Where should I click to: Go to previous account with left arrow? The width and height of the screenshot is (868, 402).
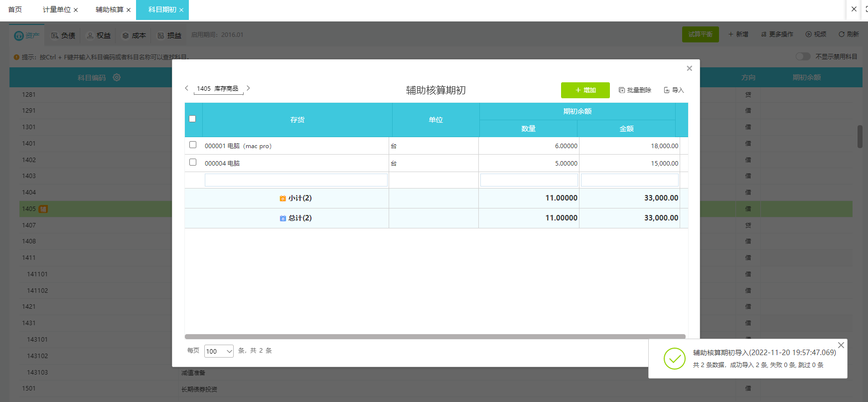click(x=187, y=88)
